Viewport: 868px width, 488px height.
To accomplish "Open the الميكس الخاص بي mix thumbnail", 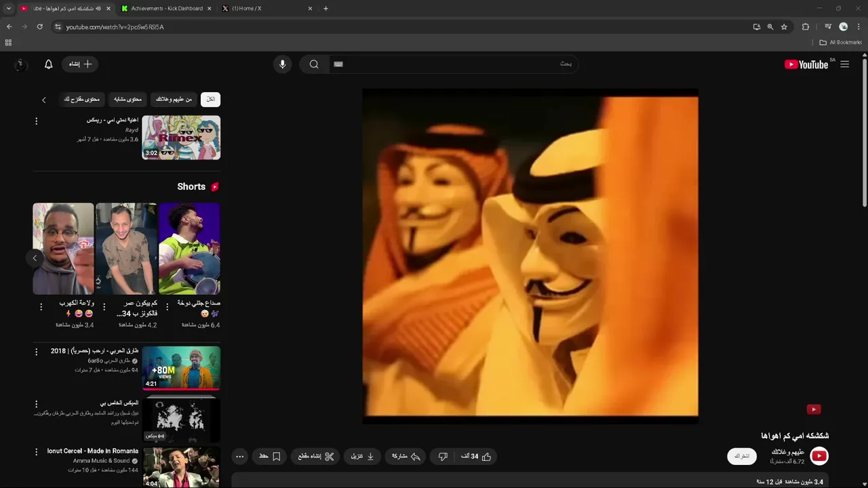I will tap(181, 419).
